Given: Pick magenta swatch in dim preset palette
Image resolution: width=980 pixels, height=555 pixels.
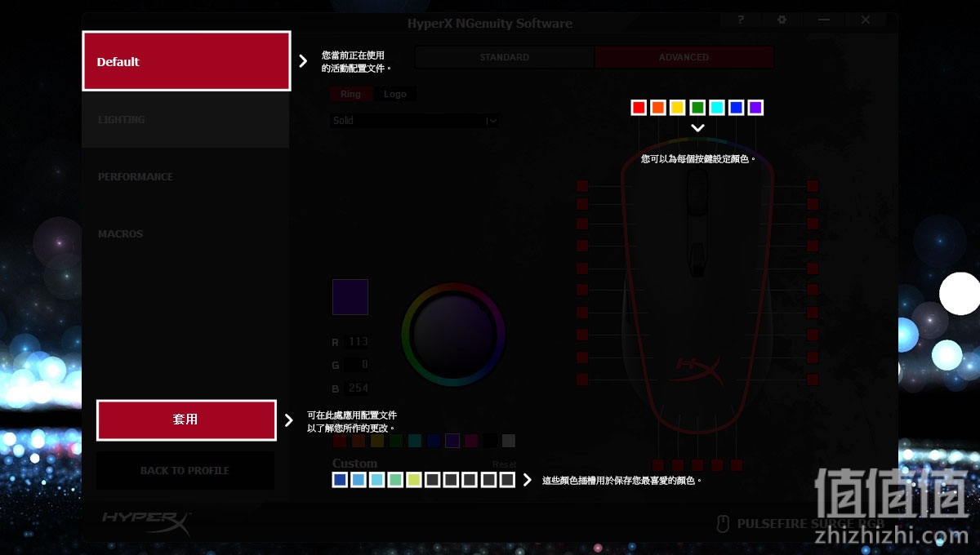Looking at the screenshot, I should [471, 441].
